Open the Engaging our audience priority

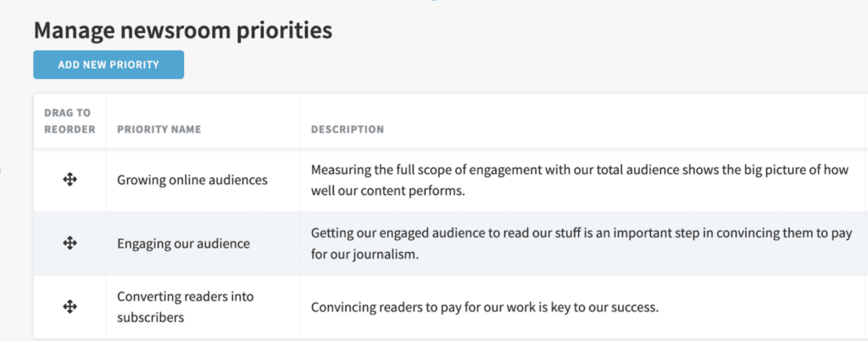183,243
